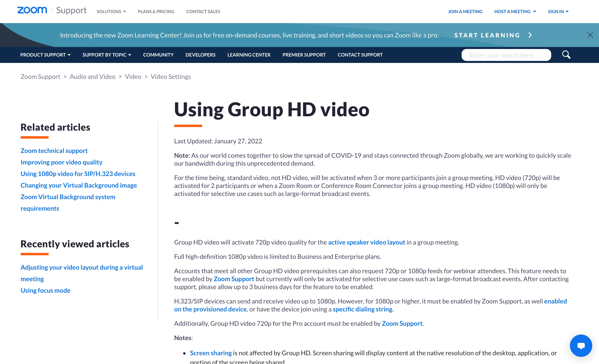Click the Start Learning arrow chevron
The height and width of the screenshot is (364, 599).
pyautogui.click(x=530, y=35)
